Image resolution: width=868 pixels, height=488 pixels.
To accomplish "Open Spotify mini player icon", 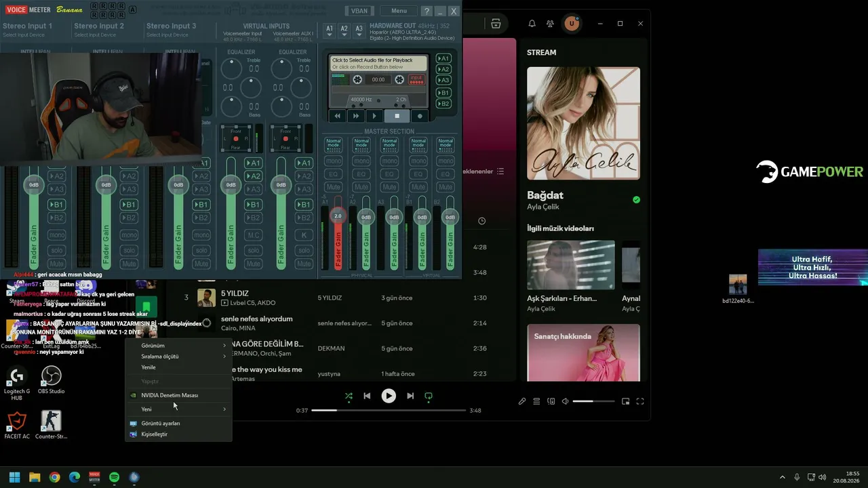I will coord(625,401).
